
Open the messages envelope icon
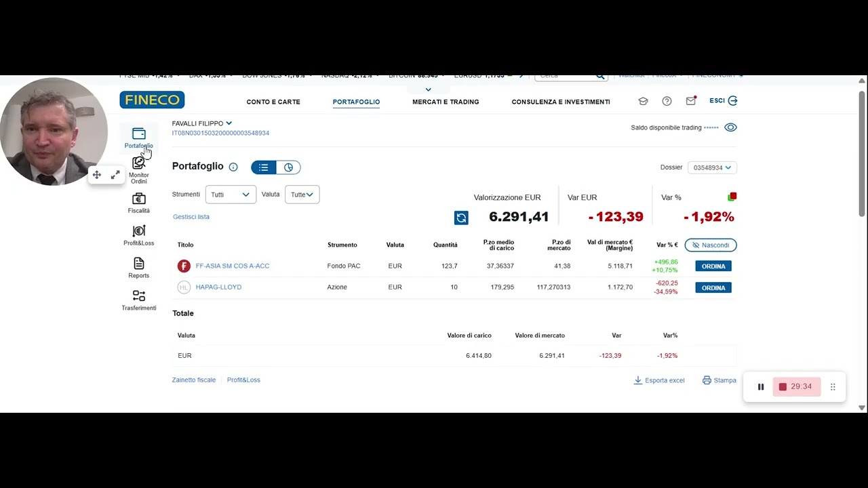coord(691,101)
